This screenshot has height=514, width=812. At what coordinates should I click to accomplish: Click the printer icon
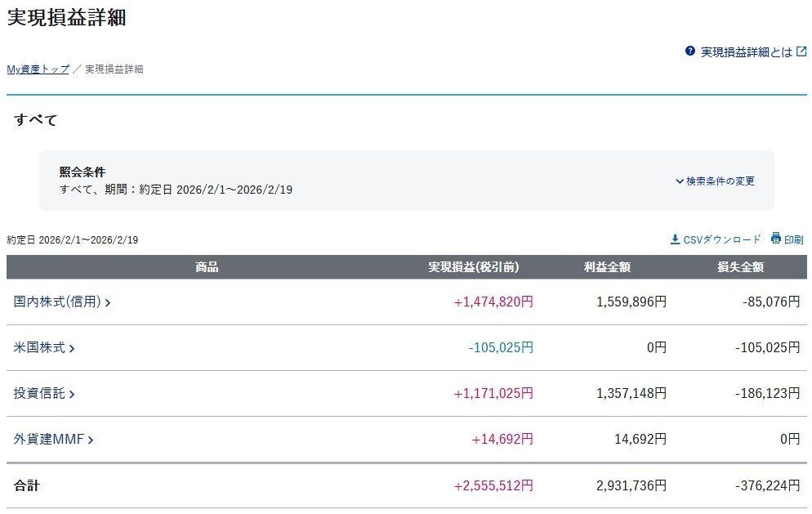(776, 239)
